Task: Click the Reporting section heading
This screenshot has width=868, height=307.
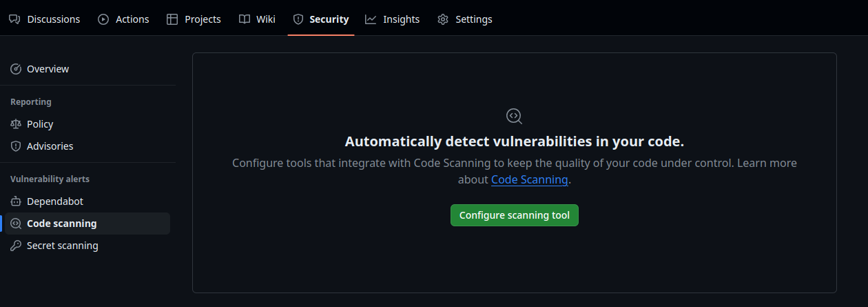Action: click(x=31, y=102)
